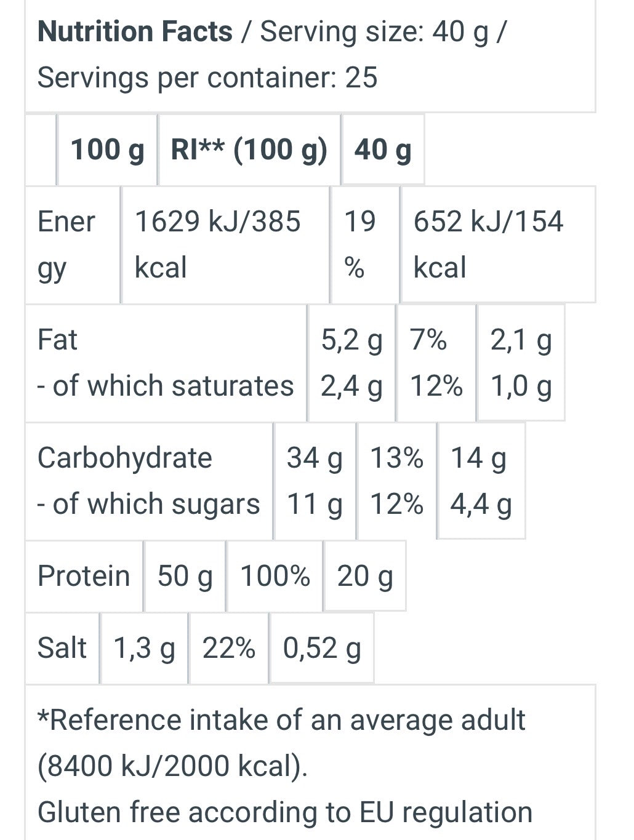Viewport: 634px width, 840px height.
Task: Click the "34 g" carbohydrate value
Action: 315,458
